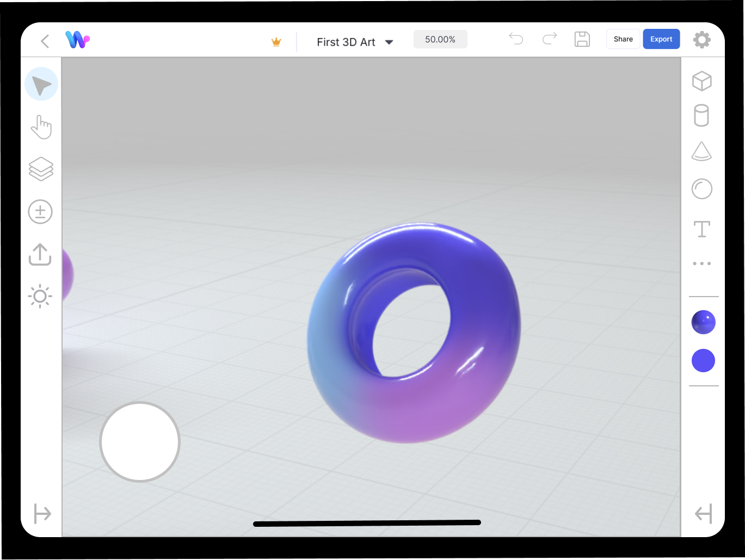
Task: Select the arrow selection tool
Action: (41, 84)
